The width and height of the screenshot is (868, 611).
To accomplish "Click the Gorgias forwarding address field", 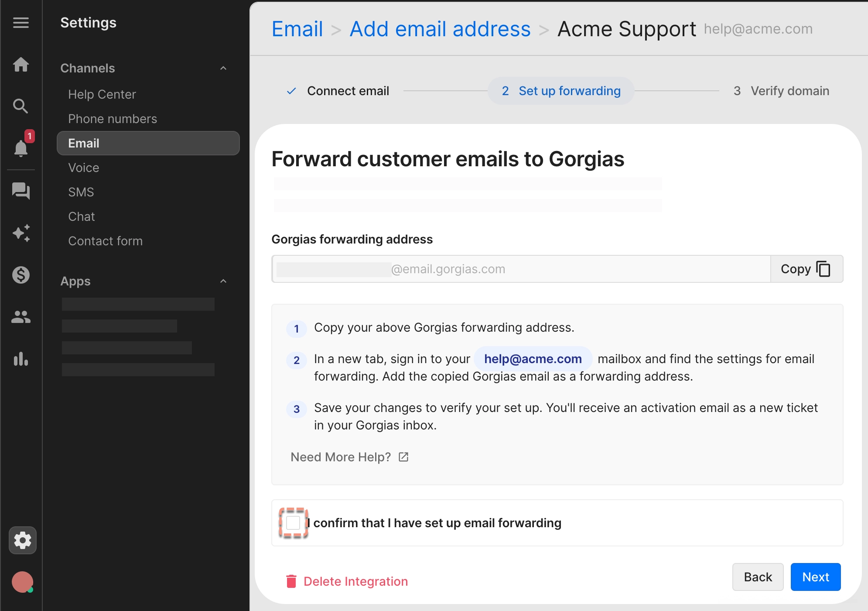I will pos(521,269).
